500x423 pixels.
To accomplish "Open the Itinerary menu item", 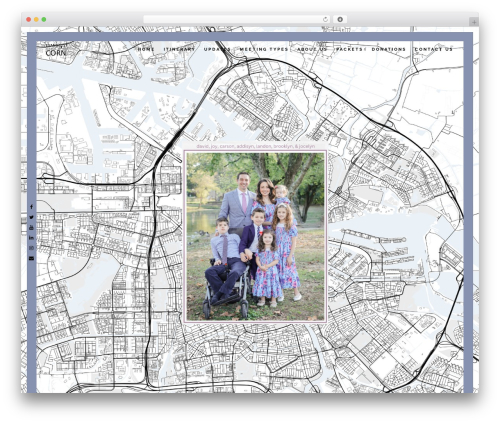I will tap(179, 49).
